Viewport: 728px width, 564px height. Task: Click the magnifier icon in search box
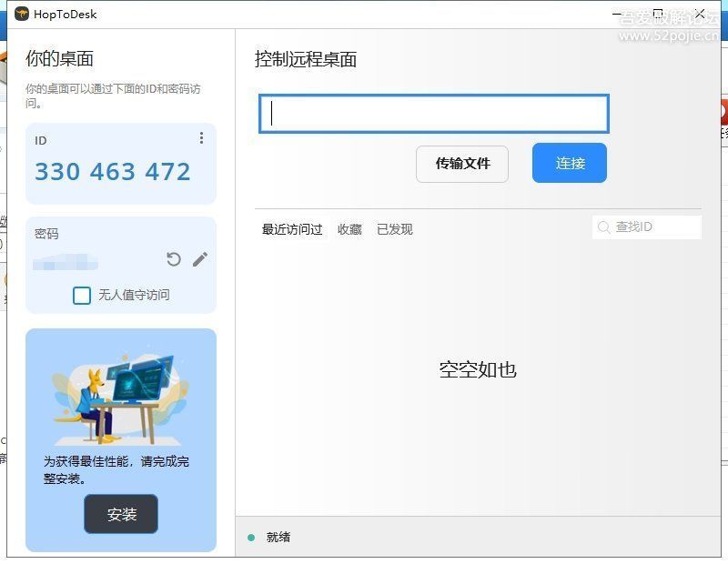(603, 227)
